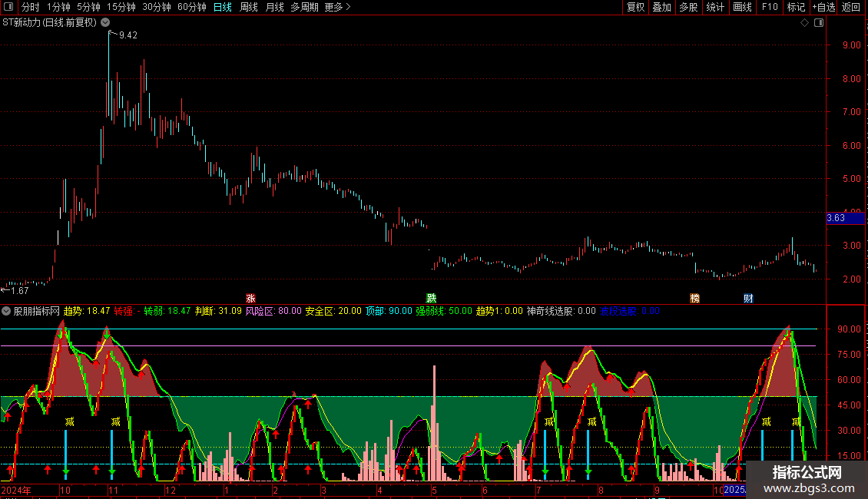Click the 风险区: 80.00 label
868x499 pixels.
[273, 311]
